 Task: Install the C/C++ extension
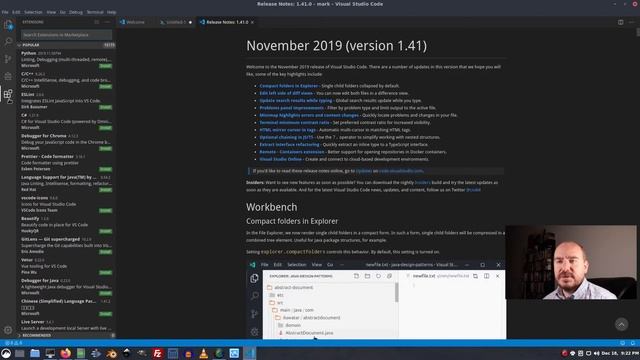(x=105, y=87)
